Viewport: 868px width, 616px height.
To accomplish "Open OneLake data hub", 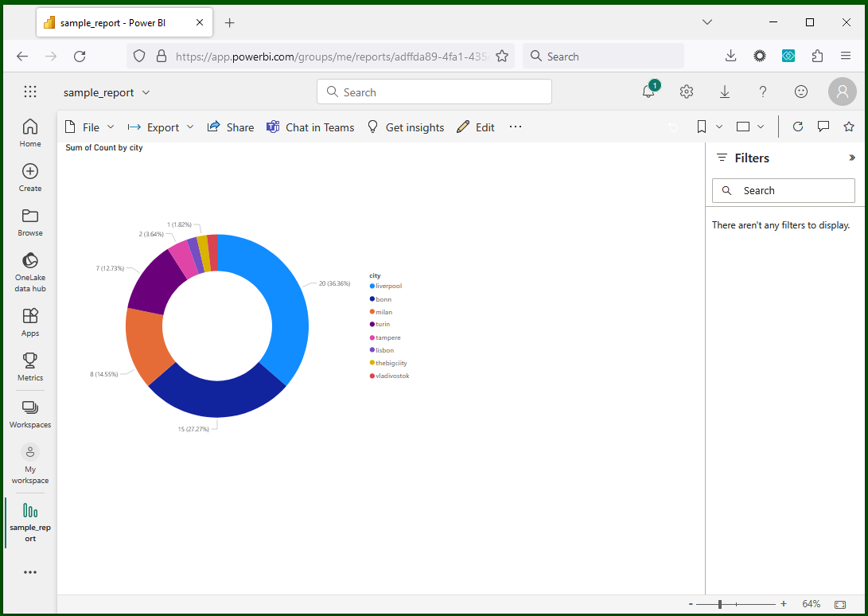I will (30, 272).
